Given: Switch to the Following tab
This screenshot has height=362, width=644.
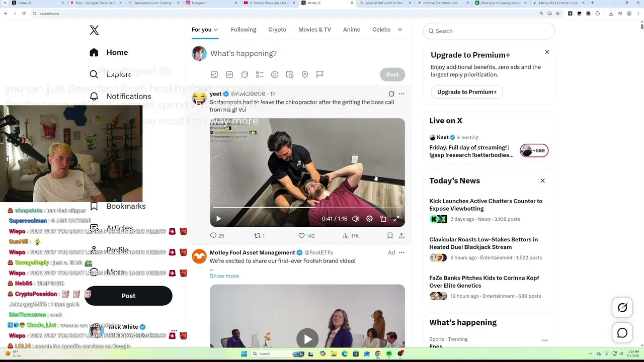Looking at the screenshot, I should pos(244,30).
